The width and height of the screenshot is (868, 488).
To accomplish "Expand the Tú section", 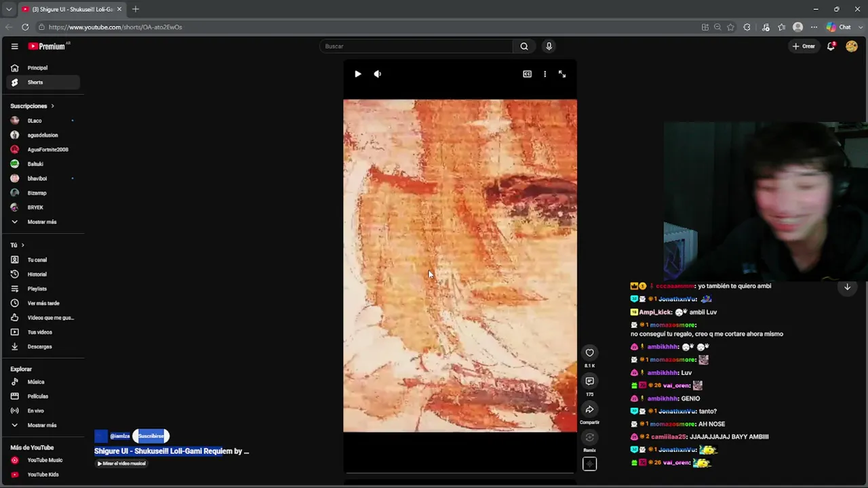I will pyautogui.click(x=17, y=245).
